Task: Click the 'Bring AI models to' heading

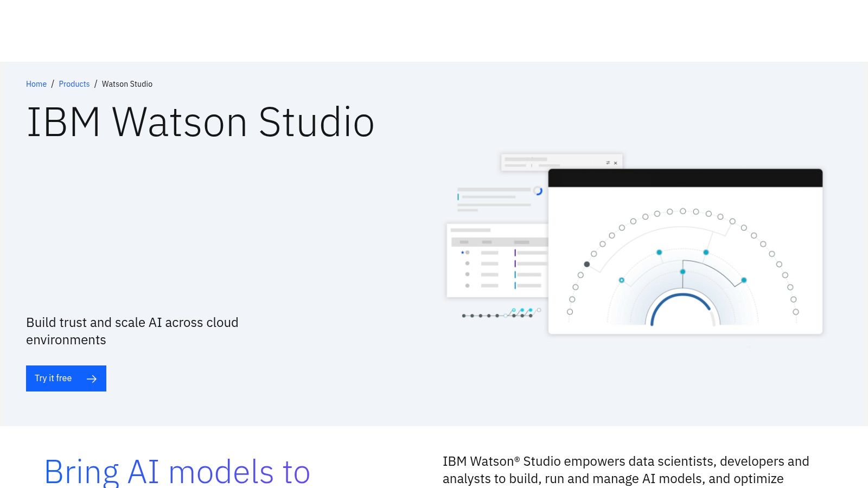Action: pos(177,472)
